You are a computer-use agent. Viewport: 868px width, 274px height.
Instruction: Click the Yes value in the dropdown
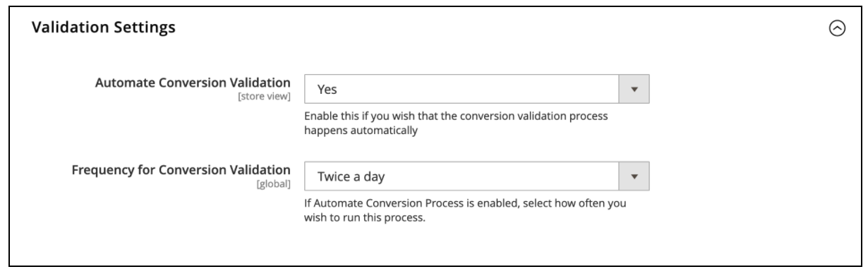[x=325, y=90]
